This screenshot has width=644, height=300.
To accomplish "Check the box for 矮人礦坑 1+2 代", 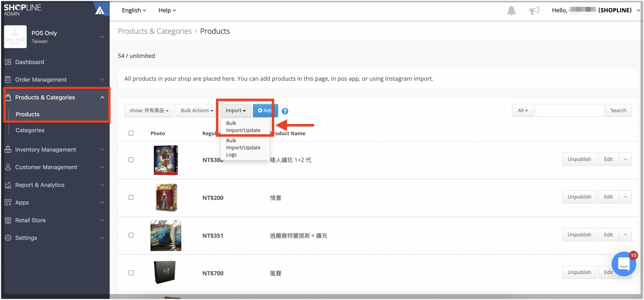I will click(131, 160).
